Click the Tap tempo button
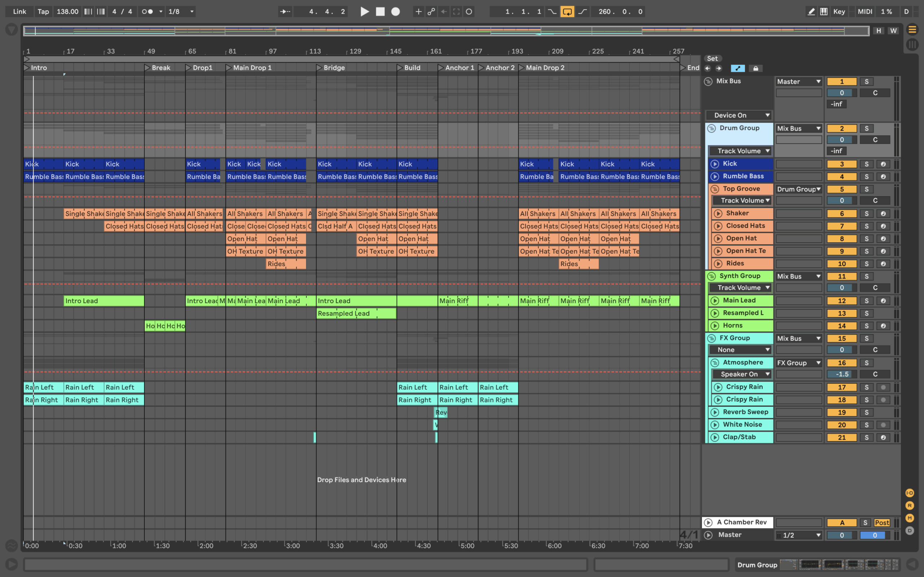 pyautogui.click(x=43, y=12)
